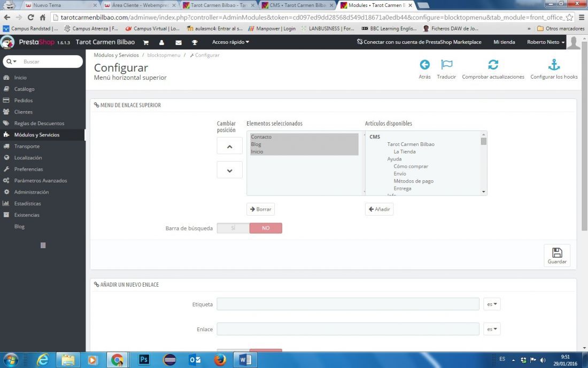Open Photoshop from the taskbar
This screenshot has height=368, width=588.
click(144, 360)
